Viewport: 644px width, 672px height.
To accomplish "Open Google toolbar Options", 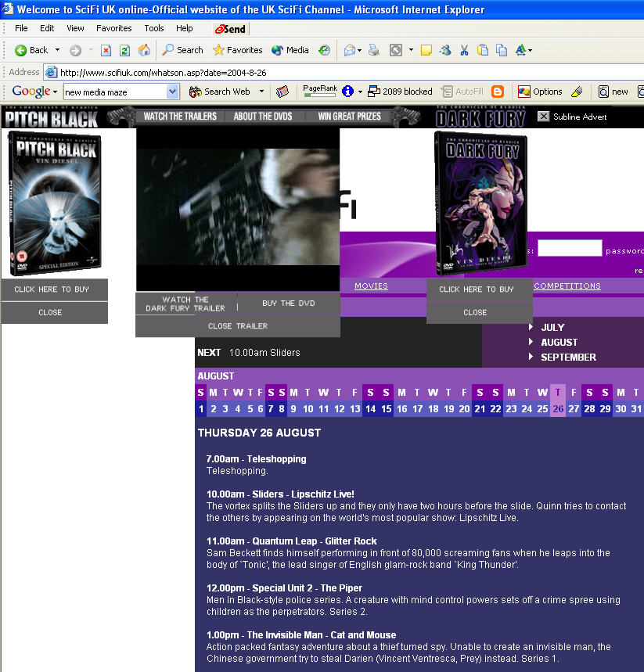I will (540, 92).
